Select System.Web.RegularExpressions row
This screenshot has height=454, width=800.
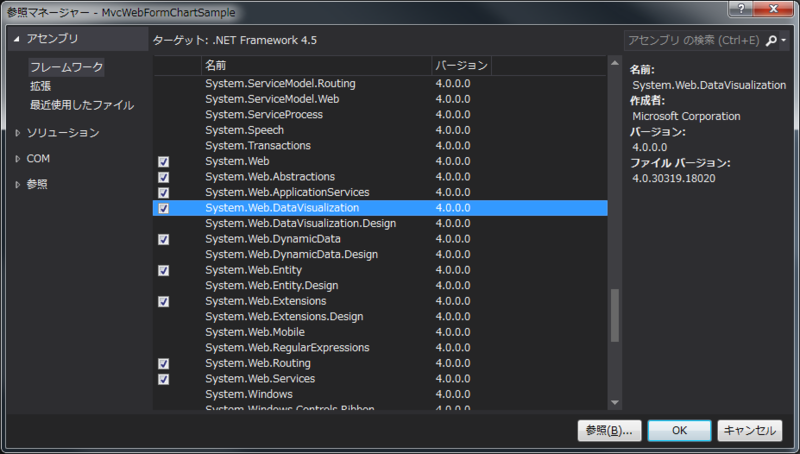(380, 348)
